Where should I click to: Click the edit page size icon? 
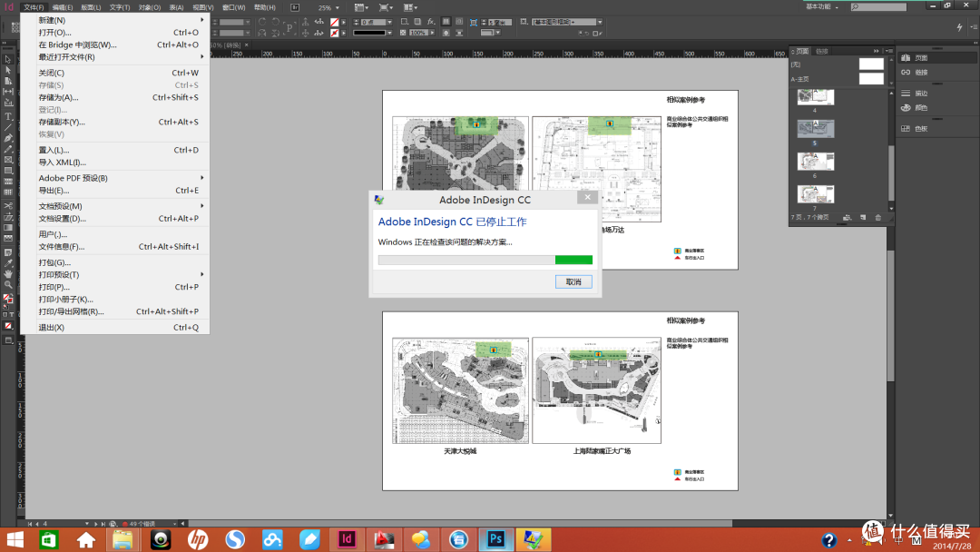[x=847, y=218]
